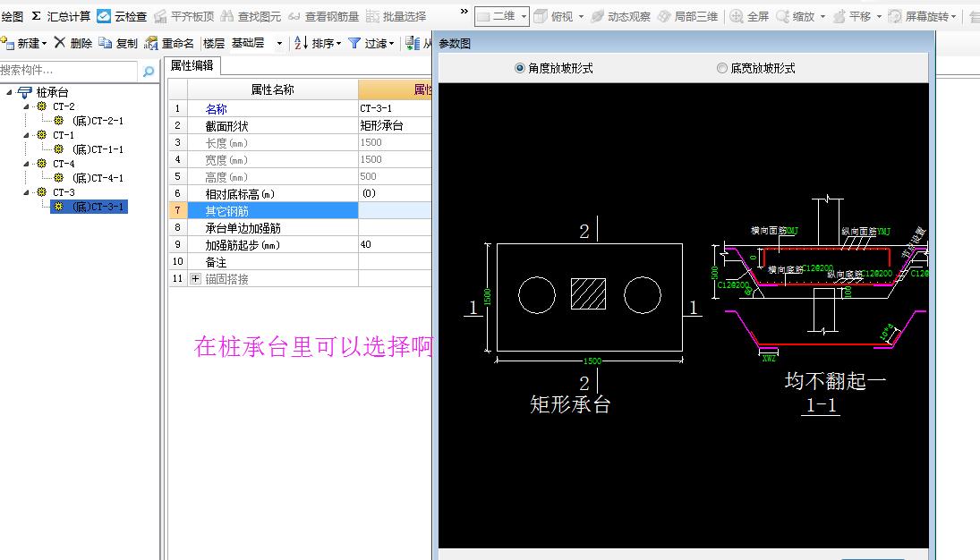The height and width of the screenshot is (560, 980).
Task: Open 俯视 dropdown arrow
Action: tap(581, 17)
